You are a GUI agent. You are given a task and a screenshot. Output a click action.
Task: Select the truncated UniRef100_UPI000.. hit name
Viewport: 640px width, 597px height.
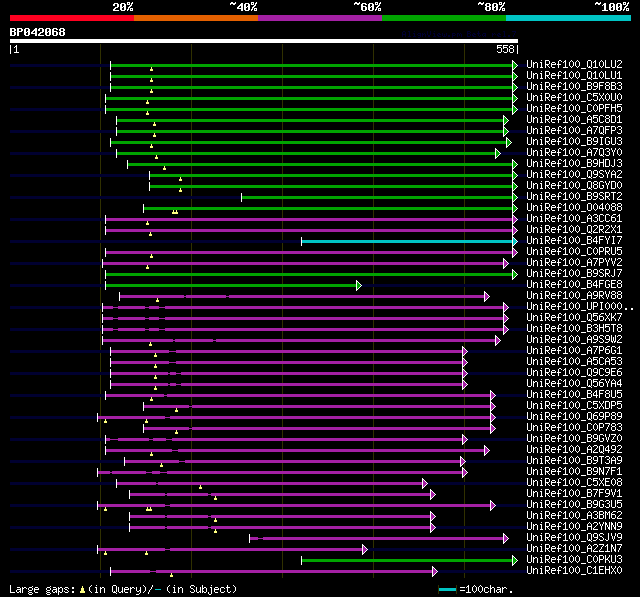[x=580, y=307]
